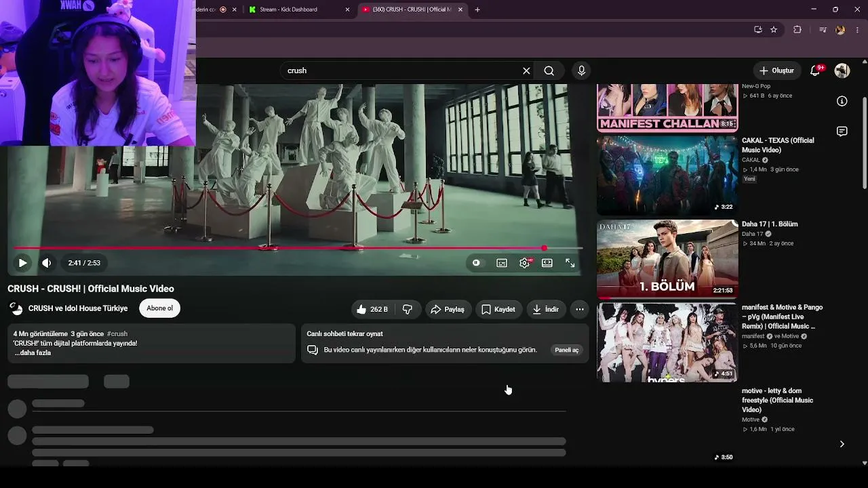The image size is (868, 488).
Task: Turn on subtitles in the video player
Action: (502, 263)
